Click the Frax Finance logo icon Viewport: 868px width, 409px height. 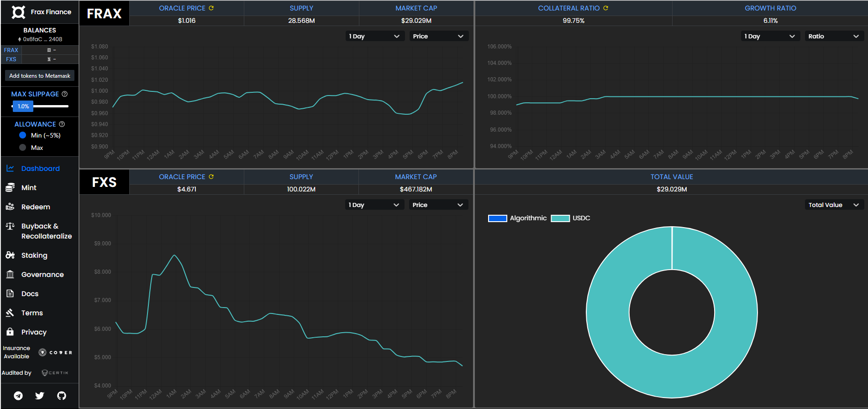(18, 12)
